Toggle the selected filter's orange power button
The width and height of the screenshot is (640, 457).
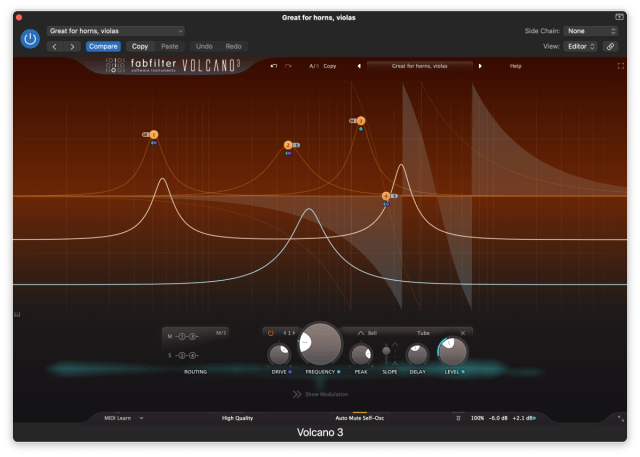click(x=271, y=333)
